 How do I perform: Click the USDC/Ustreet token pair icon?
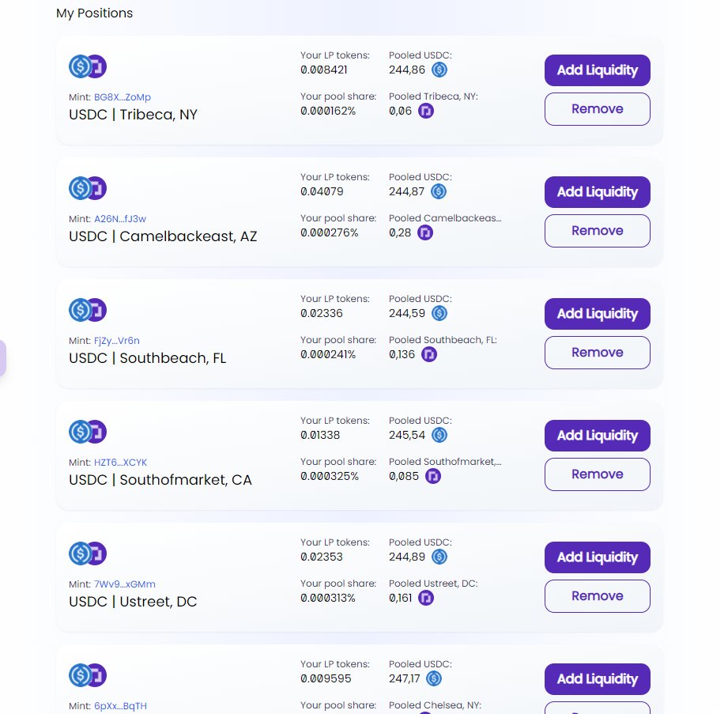tap(88, 553)
